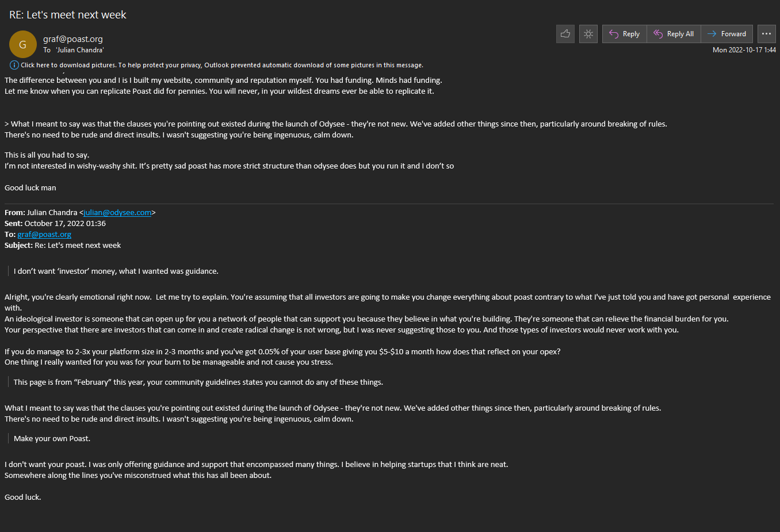This screenshot has width=780, height=532.
Task: Click the quoted "Sent: October 17, 2022 01:36" line
Action: [x=55, y=224]
